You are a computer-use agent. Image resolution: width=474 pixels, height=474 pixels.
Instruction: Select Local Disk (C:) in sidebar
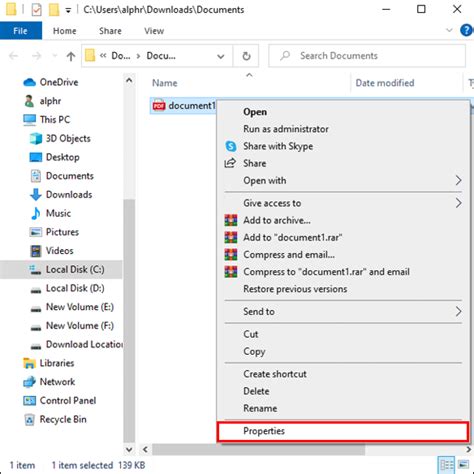[61, 269]
